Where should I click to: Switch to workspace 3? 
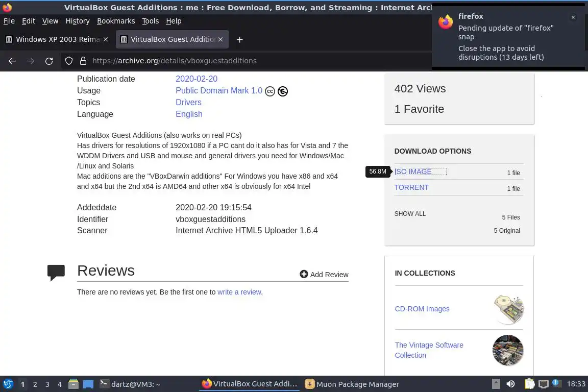(x=47, y=384)
